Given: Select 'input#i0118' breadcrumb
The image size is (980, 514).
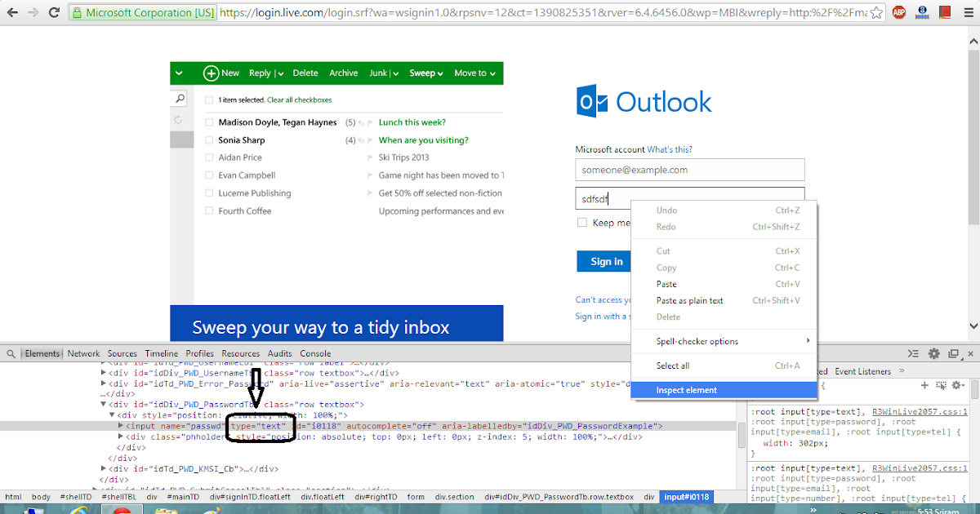Looking at the screenshot, I should [687, 497].
